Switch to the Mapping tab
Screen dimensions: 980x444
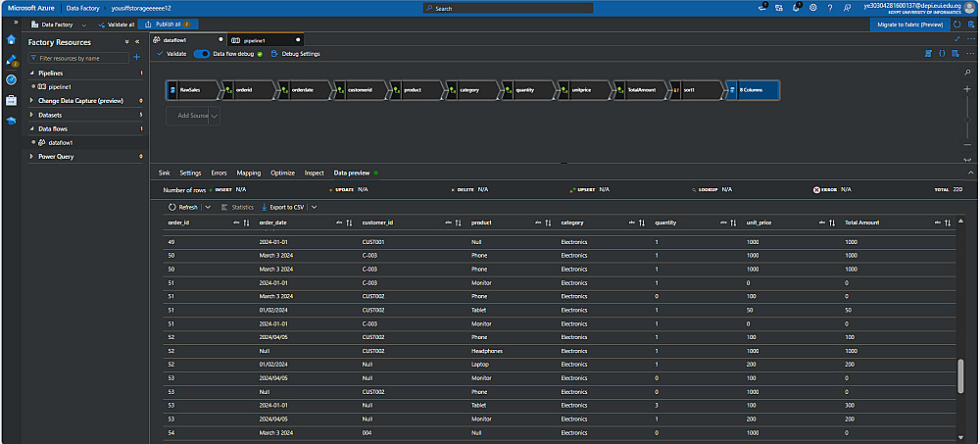pos(249,173)
